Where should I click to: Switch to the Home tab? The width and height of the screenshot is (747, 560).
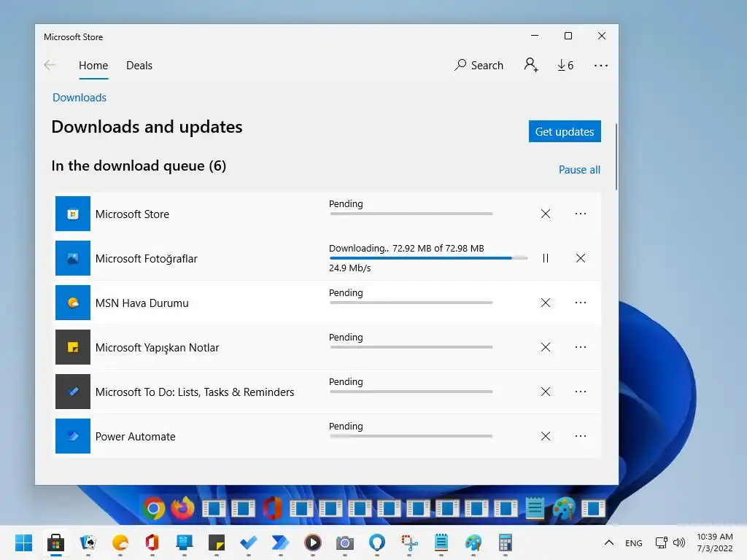tap(93, 65)
